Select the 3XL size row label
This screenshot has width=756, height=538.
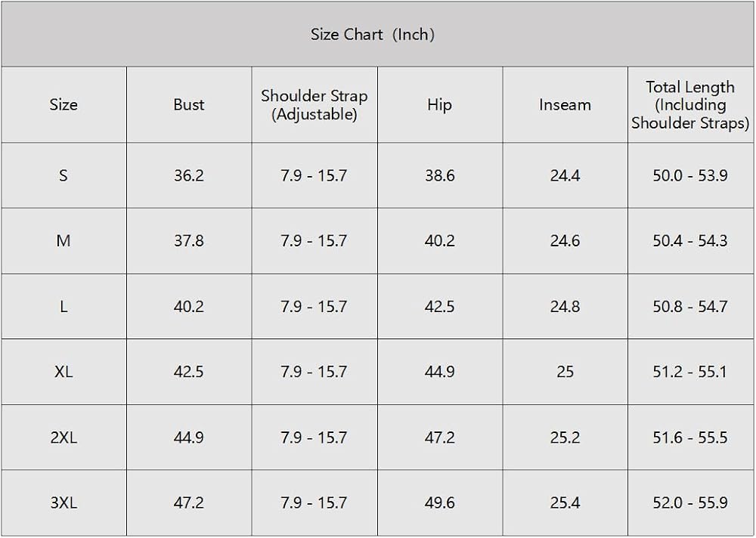(x=64, y=502)
